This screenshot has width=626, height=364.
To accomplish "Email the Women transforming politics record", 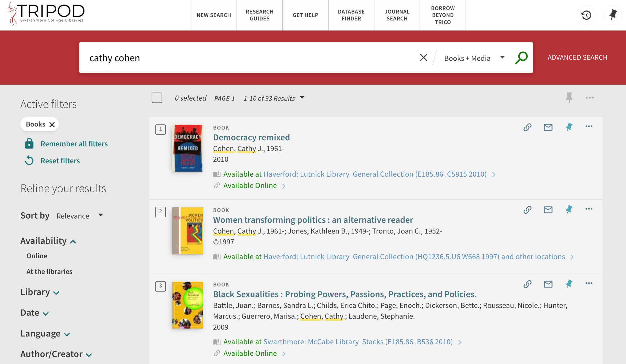I will [548, 210].
